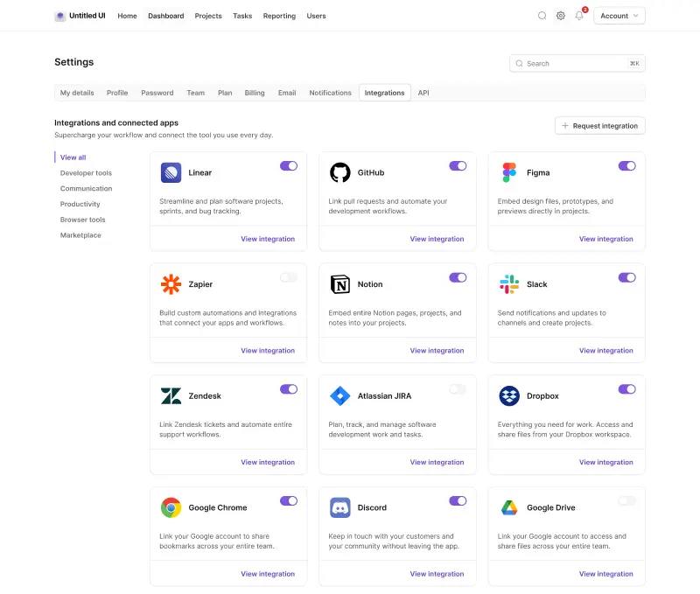Switch to the Billing tab
700x594 pixels.
(255, 93)
